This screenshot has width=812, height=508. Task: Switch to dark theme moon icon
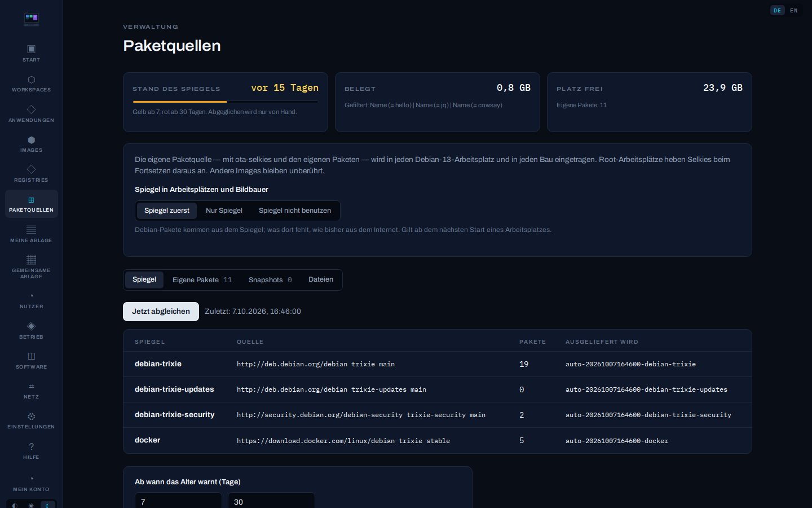click(x=47, y=506)
